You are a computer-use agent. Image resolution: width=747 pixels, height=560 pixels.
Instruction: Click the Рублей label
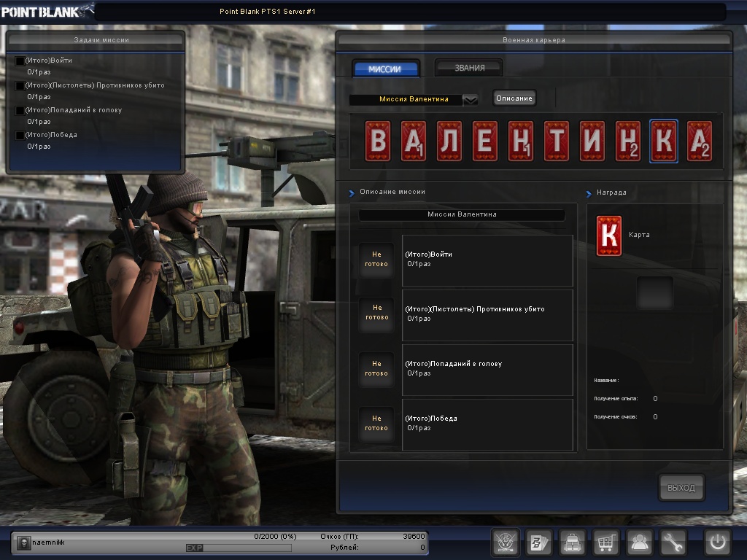[344, 547]
